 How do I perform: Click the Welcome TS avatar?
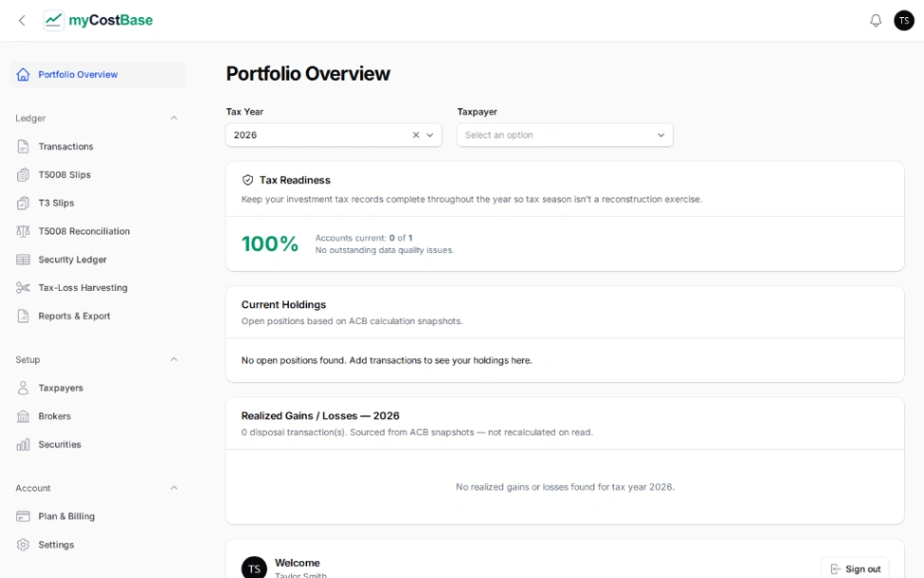tap(254, 568)
